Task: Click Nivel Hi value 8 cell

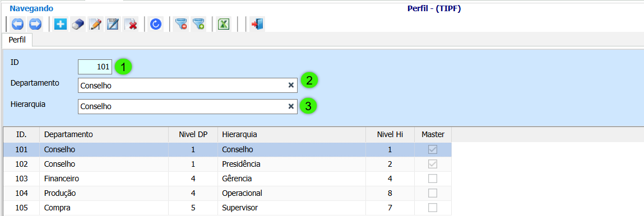Action: [x=390, y=193]
